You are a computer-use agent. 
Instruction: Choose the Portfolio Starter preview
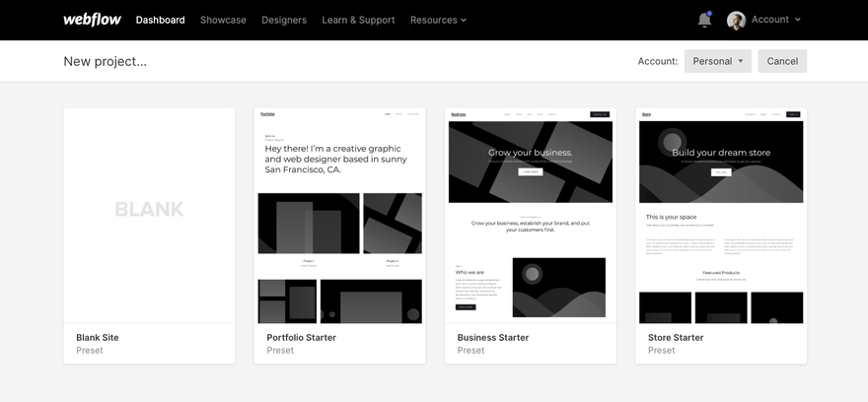[340, 215]
